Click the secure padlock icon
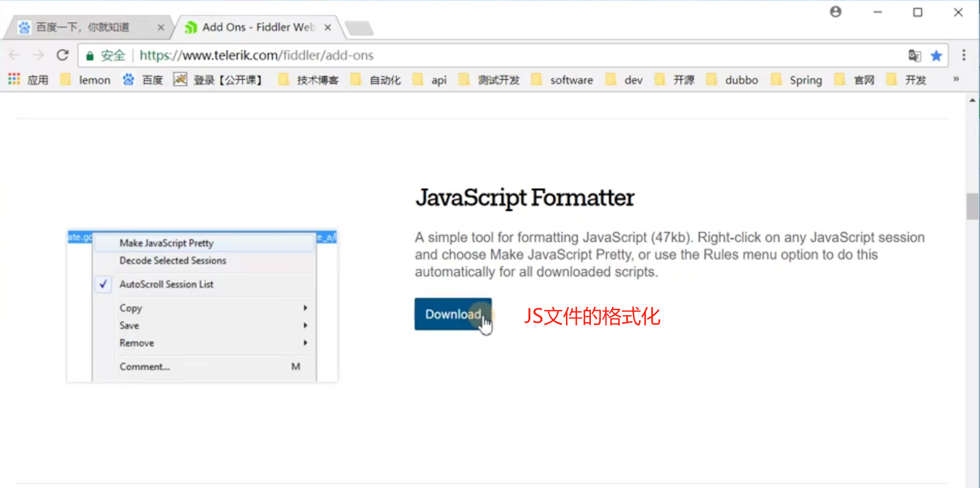Viewport: 980px width, 488px height. point(90,56)
